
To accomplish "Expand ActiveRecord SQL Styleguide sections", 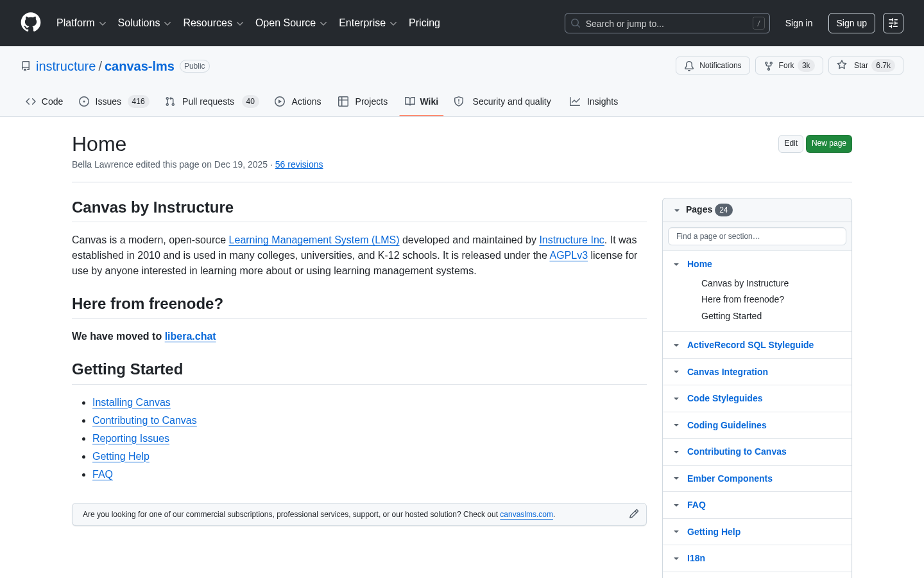I will pyautogui.click(x=676, y=345).
